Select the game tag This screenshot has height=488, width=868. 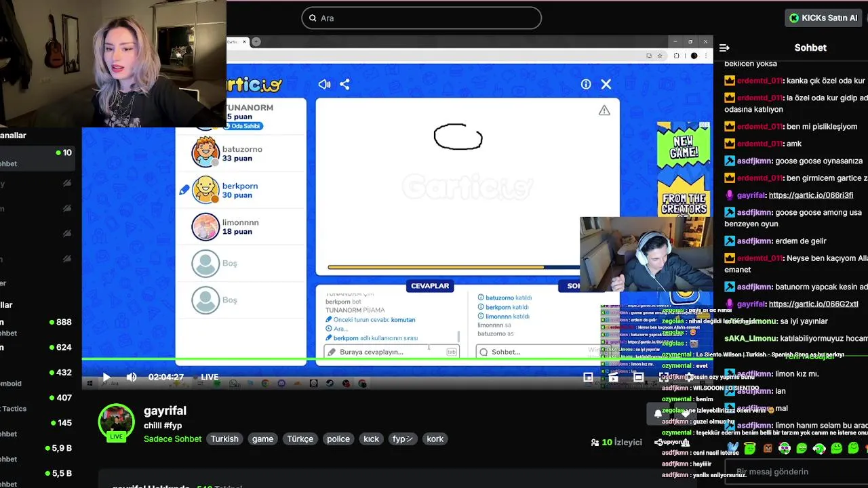(x=262, y=439)
